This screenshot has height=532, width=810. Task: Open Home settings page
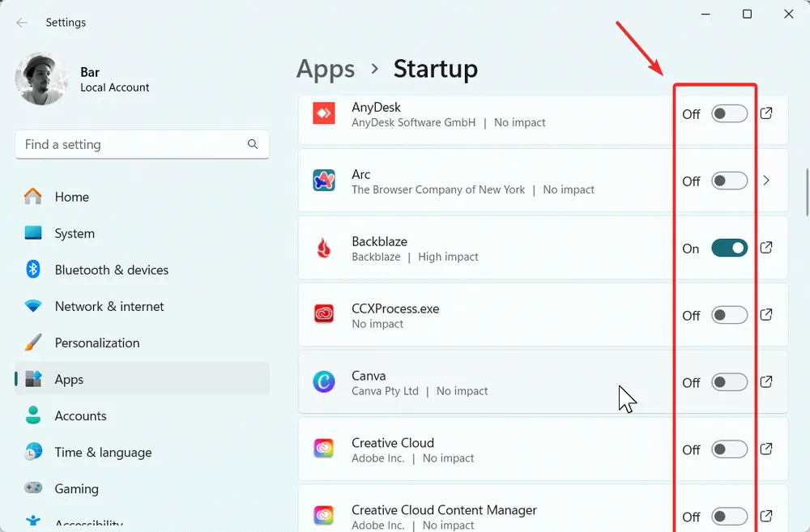pos(142,197)
